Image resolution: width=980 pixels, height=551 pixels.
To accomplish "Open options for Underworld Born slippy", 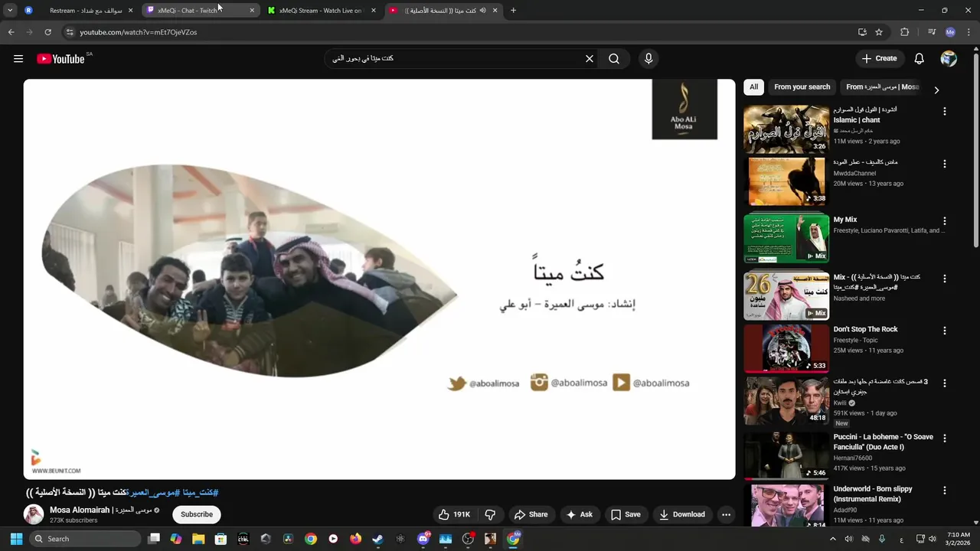I will [x=944, y=490].
